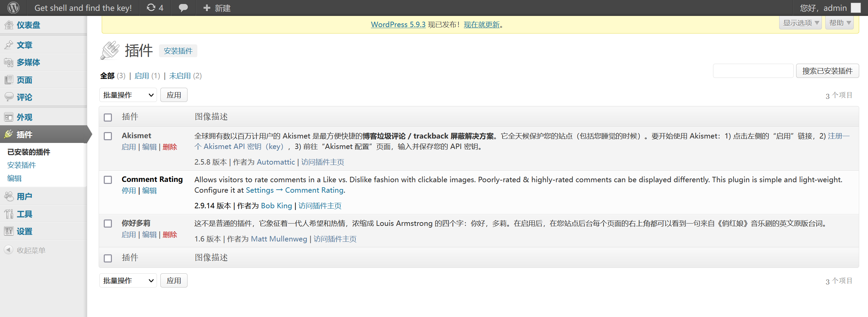Delete 你好多莉 via its 删除 link

coord(170,235)
